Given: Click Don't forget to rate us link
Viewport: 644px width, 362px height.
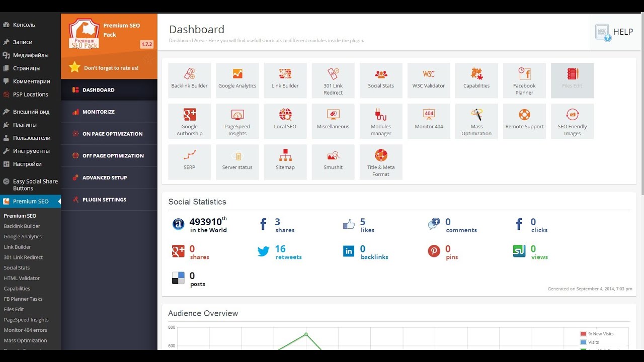Looking at the screenshot, I should [x=111, y=68].
